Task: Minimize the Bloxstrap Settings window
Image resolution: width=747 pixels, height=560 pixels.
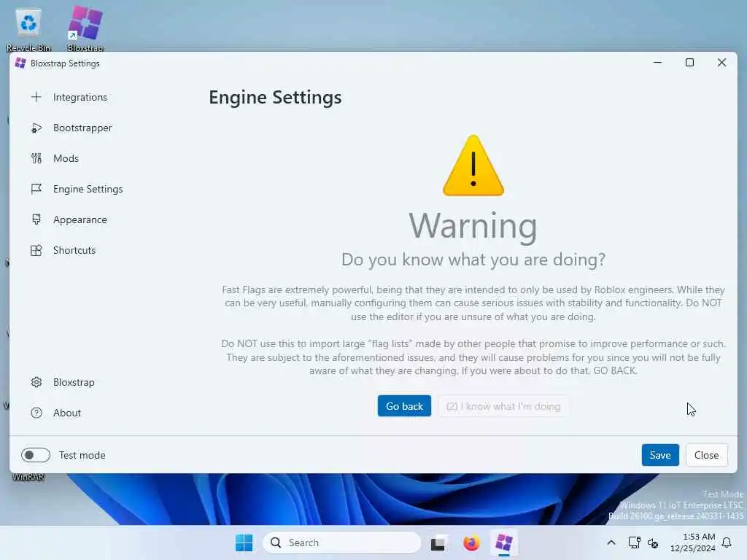Action: tap(657, 63)
